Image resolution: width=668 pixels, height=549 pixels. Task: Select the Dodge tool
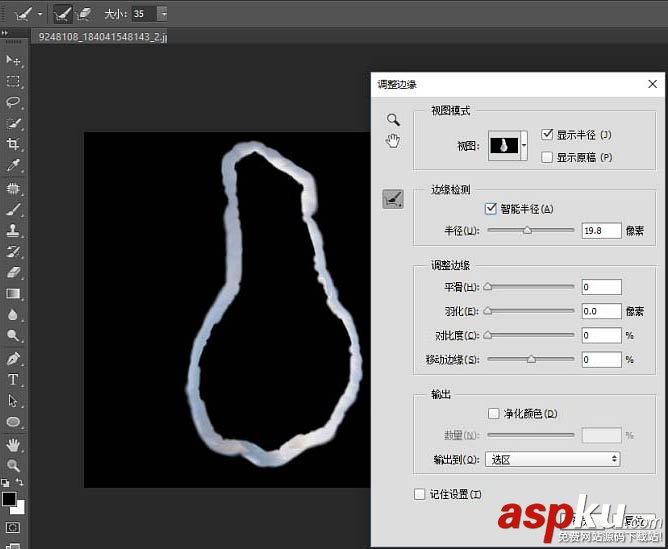(13, 336)
